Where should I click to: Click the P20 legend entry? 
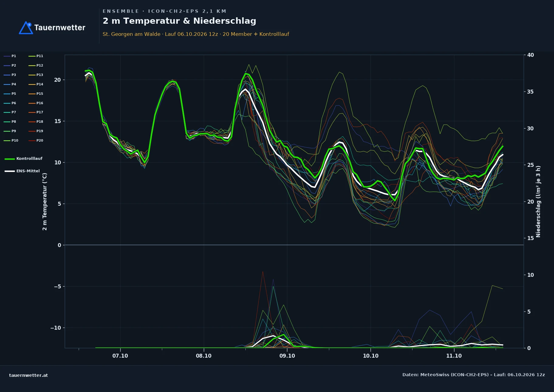coord(36,141)
